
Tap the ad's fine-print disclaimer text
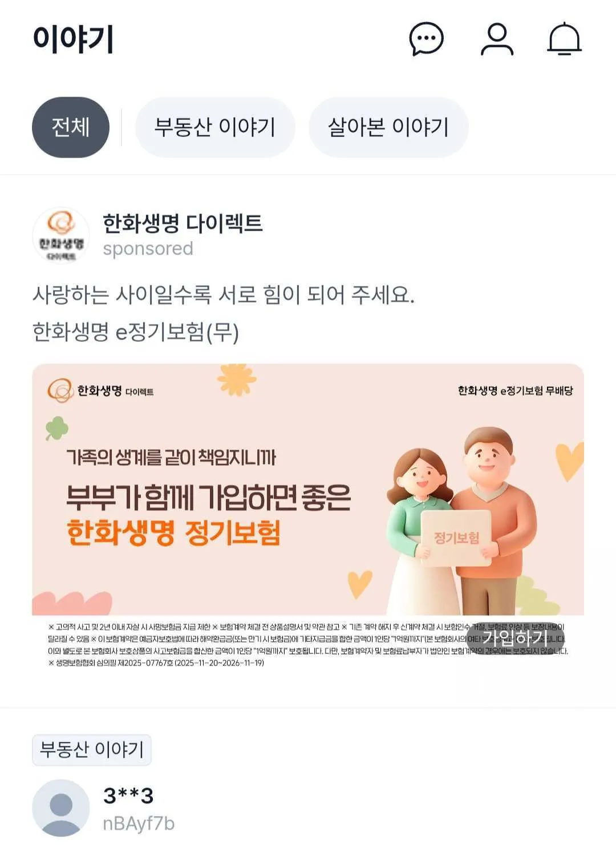pos(308,645)
